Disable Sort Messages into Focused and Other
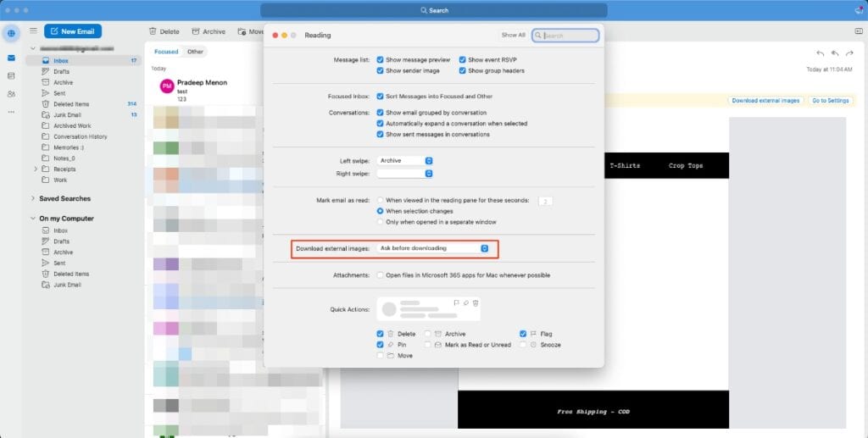 pyautogui.click(x=380, y=97)
